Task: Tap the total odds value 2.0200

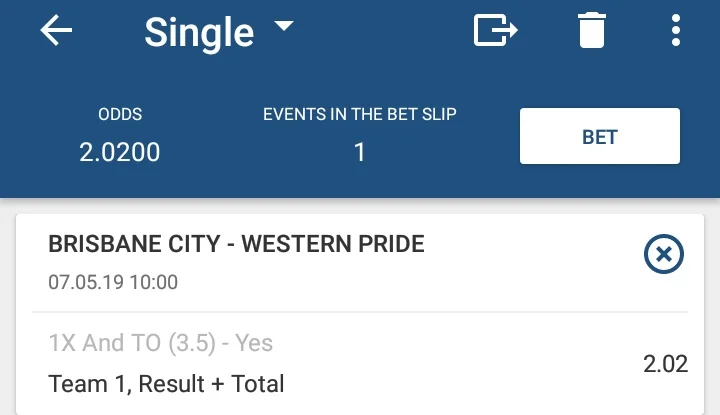Action: (x=120, y=152)
